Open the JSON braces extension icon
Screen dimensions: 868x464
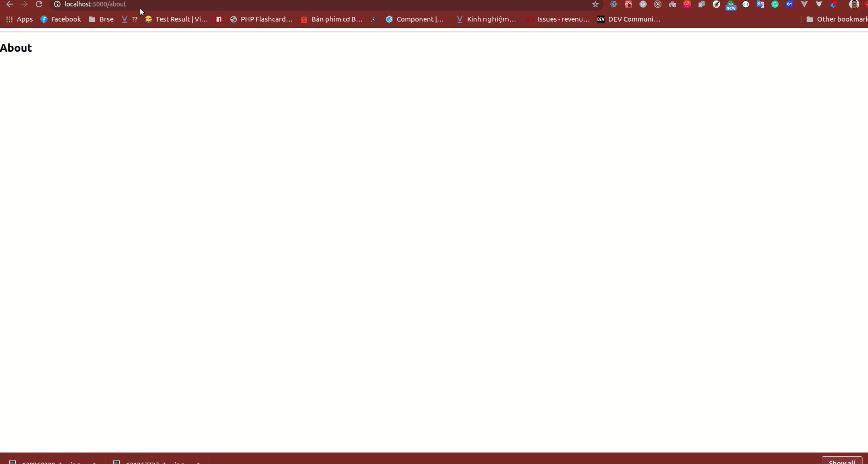[x=746, y=4]
